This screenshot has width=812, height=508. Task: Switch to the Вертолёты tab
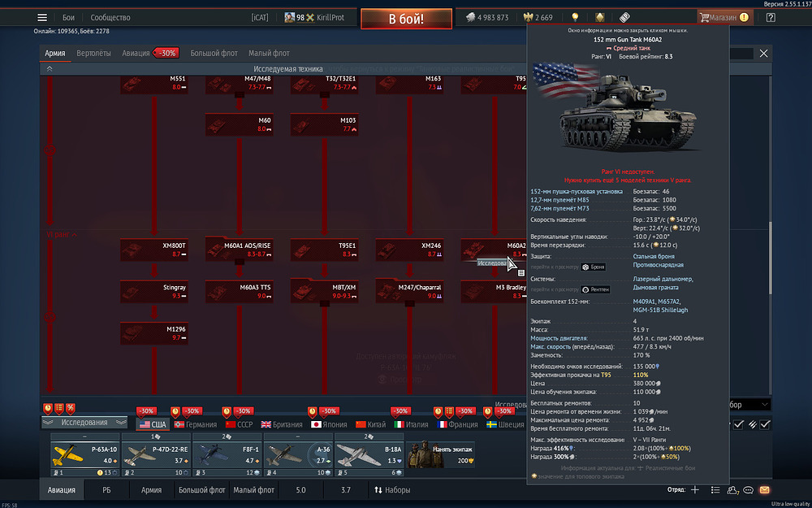[x=93, y=54]
